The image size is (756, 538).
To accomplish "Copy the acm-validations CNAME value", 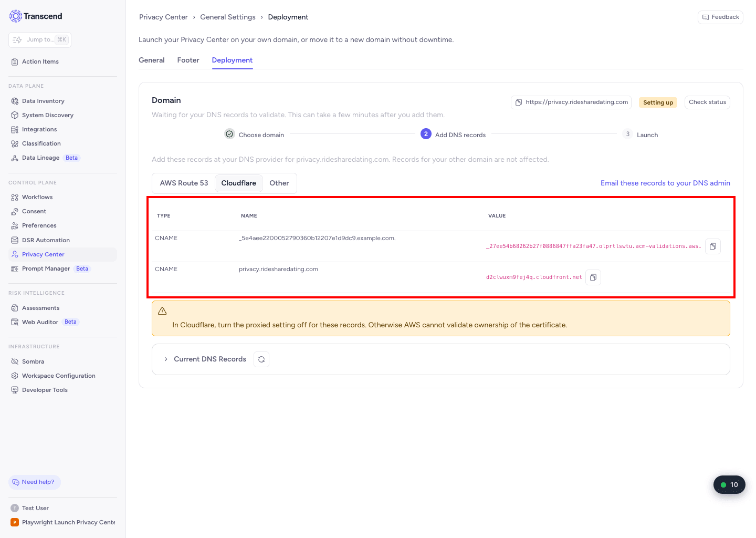I will tap(713, 246).
